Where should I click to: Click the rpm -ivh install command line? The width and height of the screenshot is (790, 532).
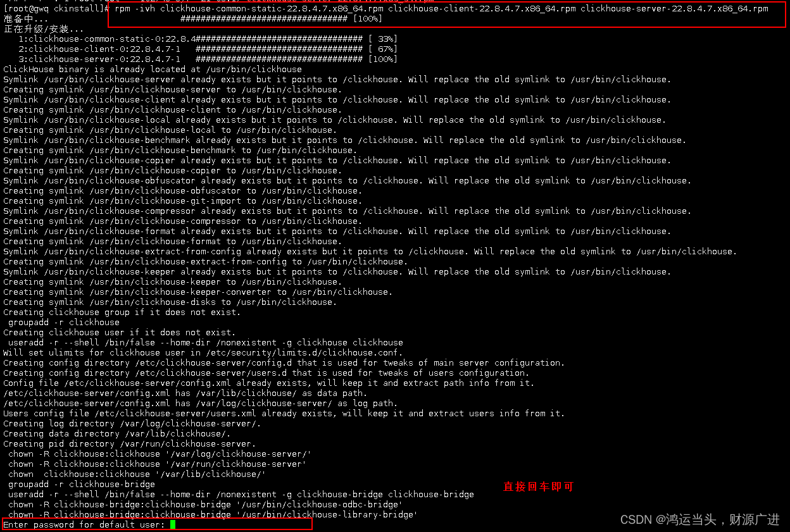click(441, 9)
